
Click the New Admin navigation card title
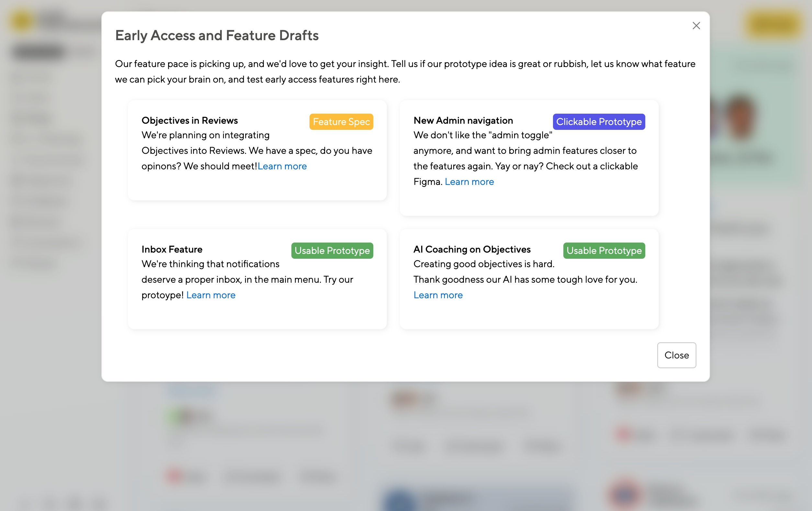point(463,120)
